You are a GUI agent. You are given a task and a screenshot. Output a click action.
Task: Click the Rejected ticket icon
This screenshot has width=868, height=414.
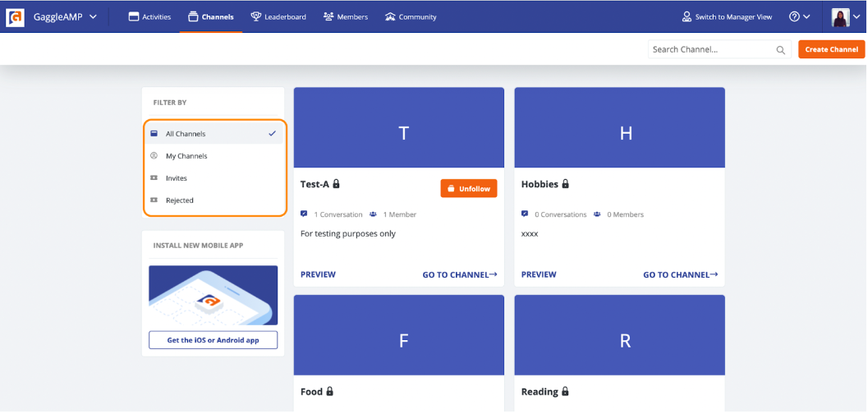click(154, 200)
